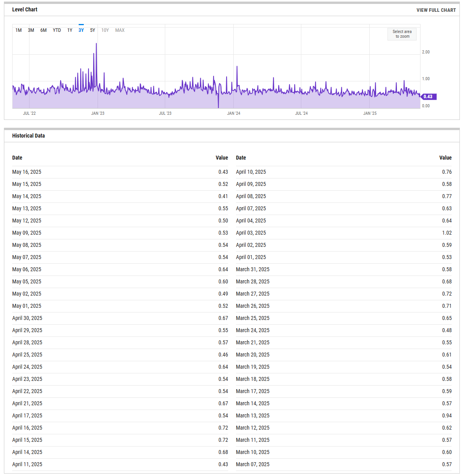Click value 0.53 for May 09, 2025

point(223,233)
